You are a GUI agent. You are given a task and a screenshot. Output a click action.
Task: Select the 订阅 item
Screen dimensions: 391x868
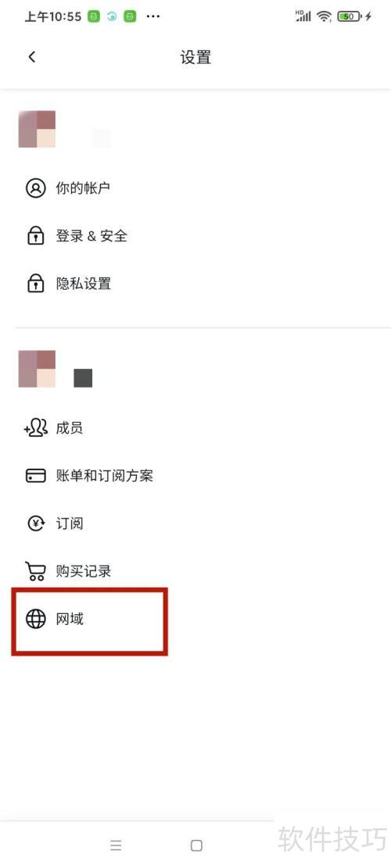pos(195,523)
